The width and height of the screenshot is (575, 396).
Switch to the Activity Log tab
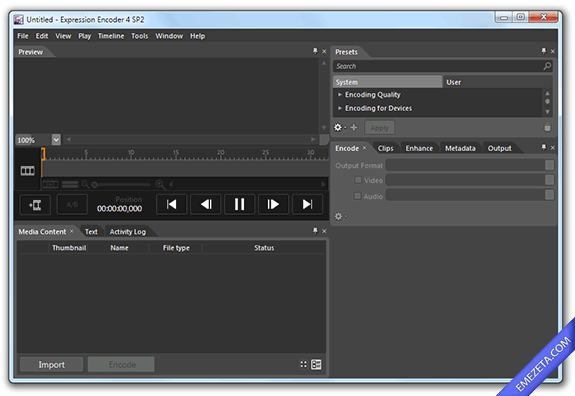tap(128, 232)
